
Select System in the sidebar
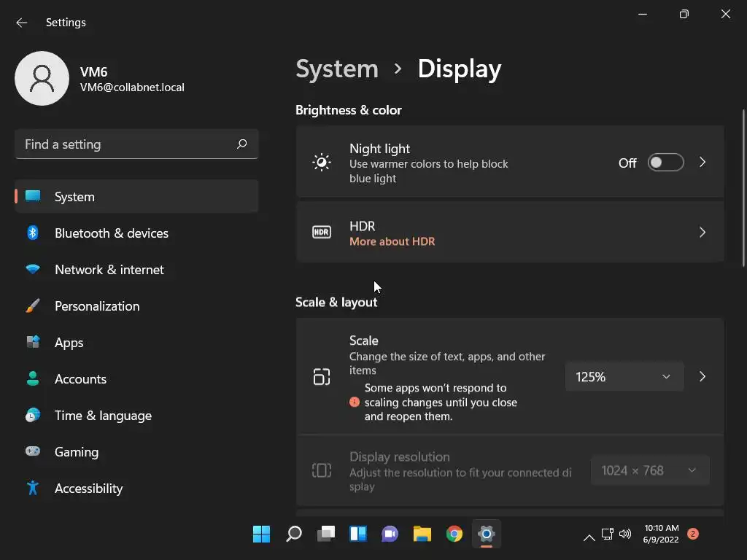136,196
